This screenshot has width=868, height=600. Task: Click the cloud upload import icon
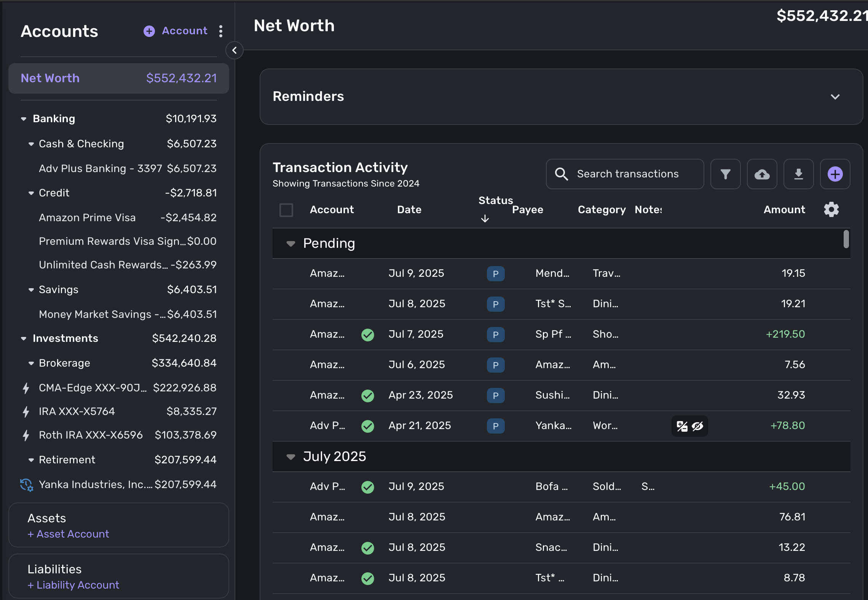point(762,174)
